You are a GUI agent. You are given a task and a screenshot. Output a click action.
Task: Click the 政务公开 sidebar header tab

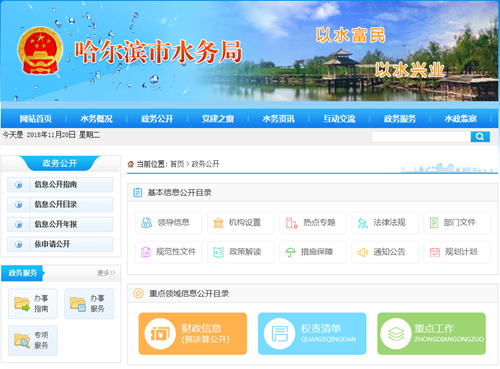pyautogui.click(x=60, y=163)
